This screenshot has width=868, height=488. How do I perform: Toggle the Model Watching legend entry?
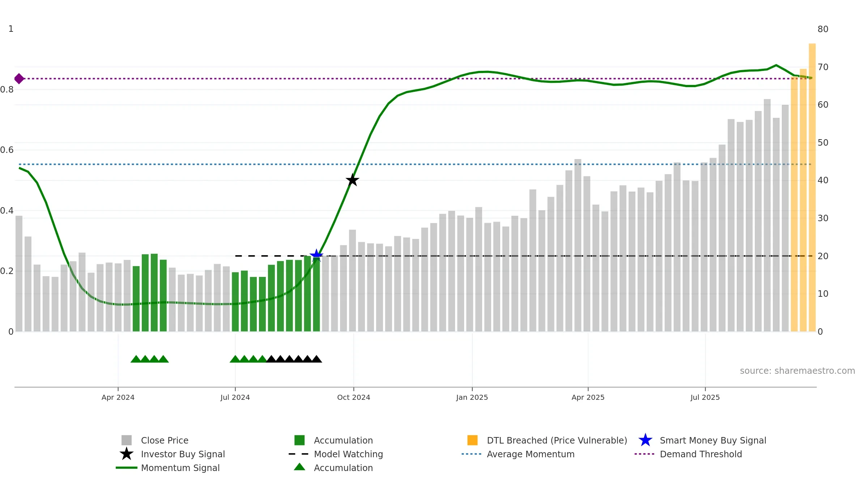point(348,454)
